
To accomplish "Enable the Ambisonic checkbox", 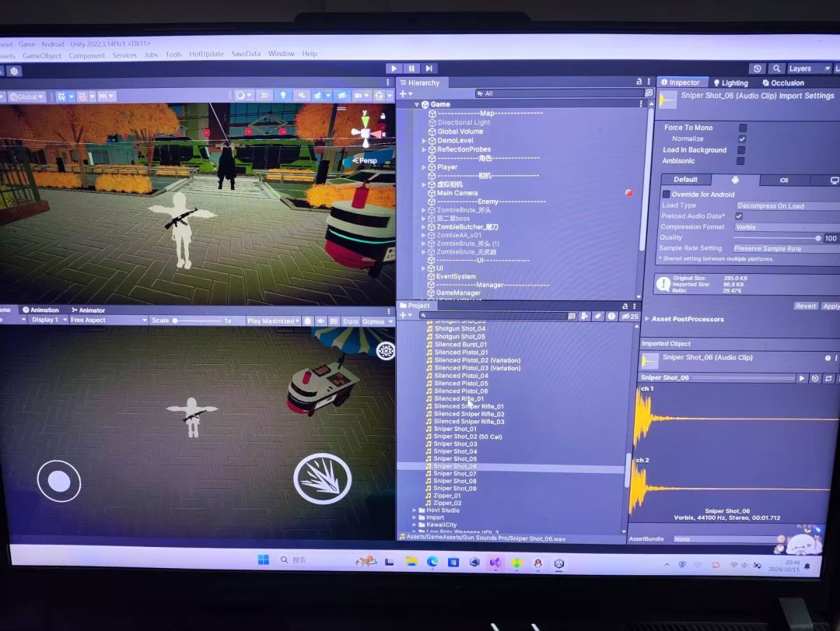I will [741, 161].
